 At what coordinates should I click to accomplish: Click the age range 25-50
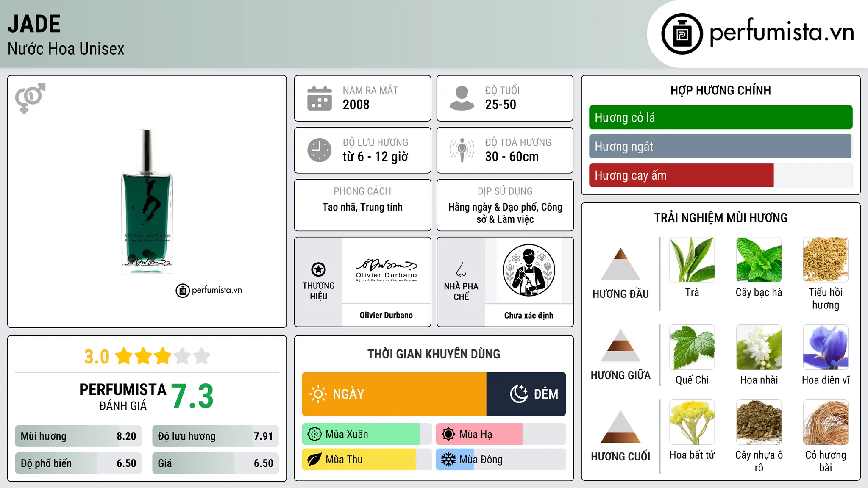tap(501, 105)
